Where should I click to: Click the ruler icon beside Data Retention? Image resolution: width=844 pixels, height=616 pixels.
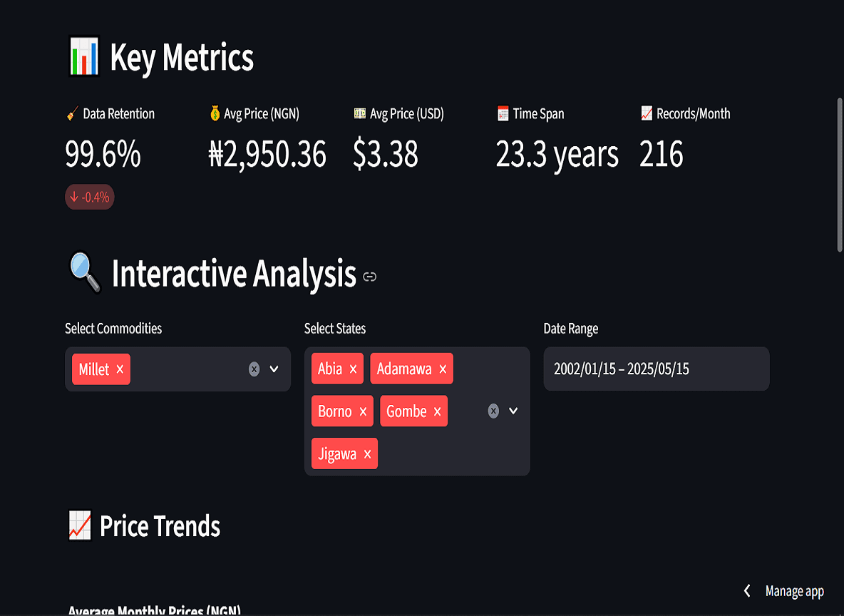click(70, 113)
